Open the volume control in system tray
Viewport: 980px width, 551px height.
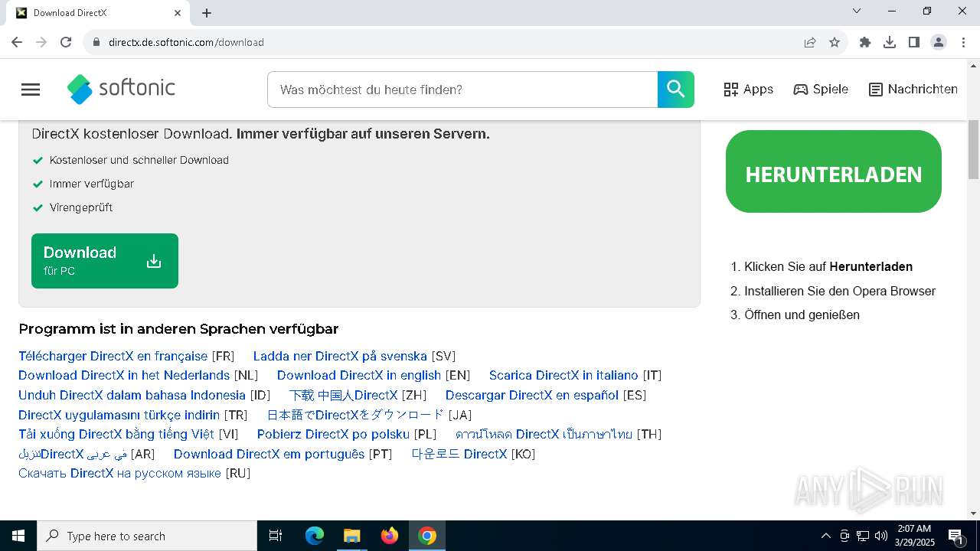881,536
